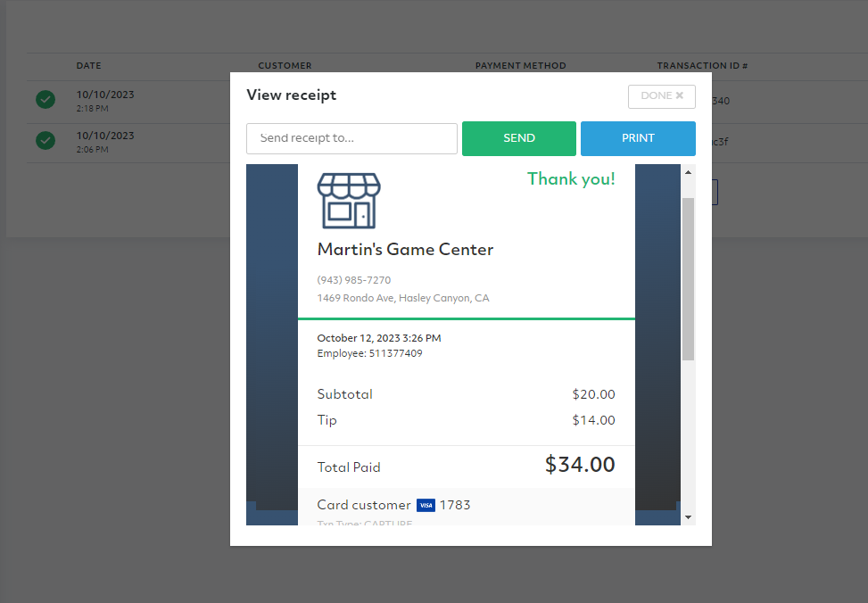Click the Martin's Game Center business name
The height and width of the screenshot is (603, 868).
click(405, 250)
